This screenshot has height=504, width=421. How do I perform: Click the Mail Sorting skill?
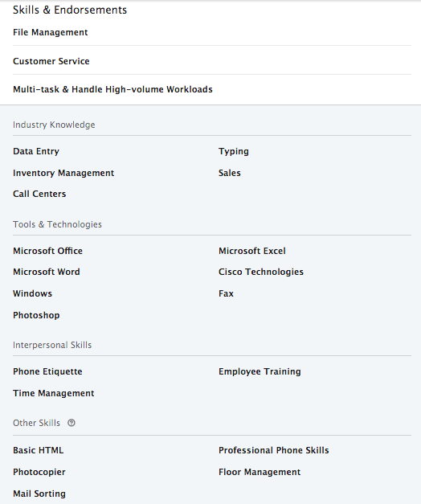39,494
